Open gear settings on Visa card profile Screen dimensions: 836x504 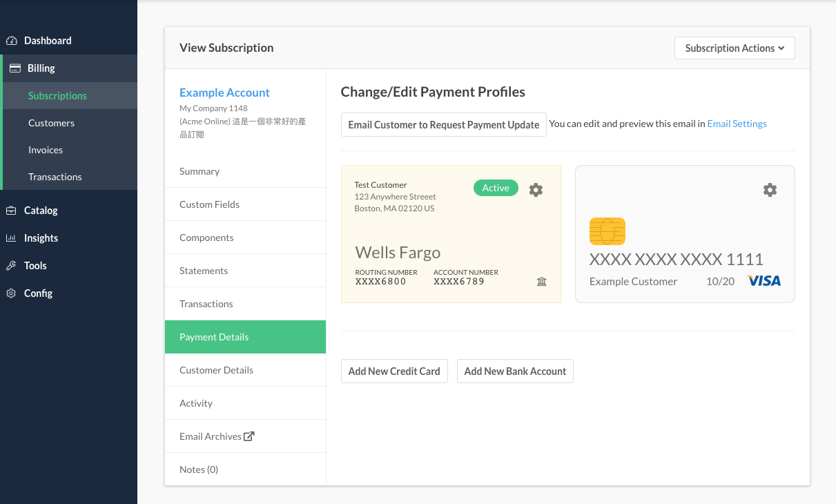pos(770,190)
